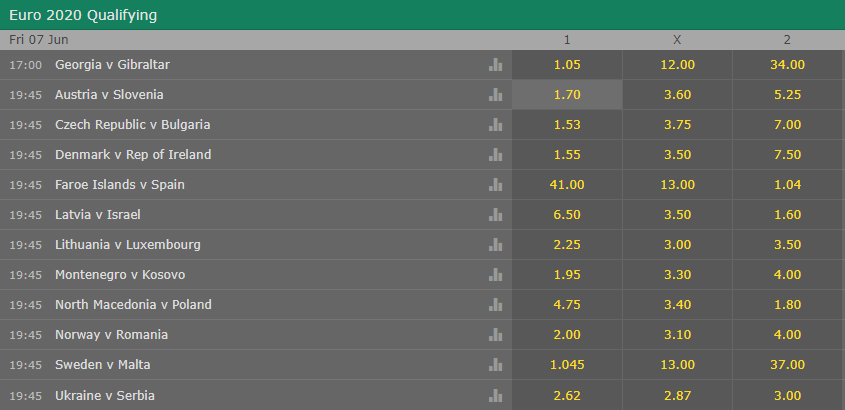Select Austria home win odds 1.70

pos(567,95)
